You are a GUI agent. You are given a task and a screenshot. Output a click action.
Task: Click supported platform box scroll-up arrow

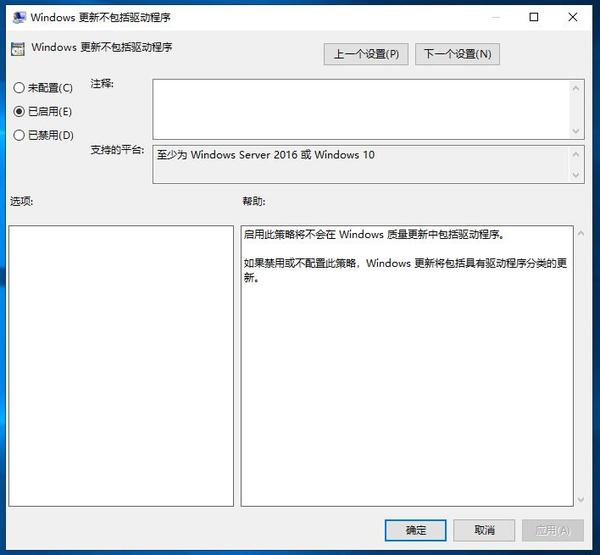point(576,154)
